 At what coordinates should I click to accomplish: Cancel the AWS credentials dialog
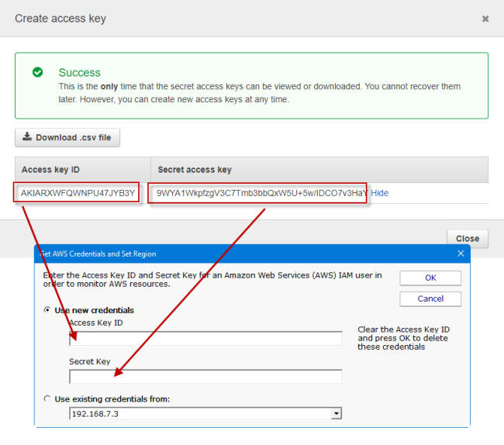click(x=430, y=298)
